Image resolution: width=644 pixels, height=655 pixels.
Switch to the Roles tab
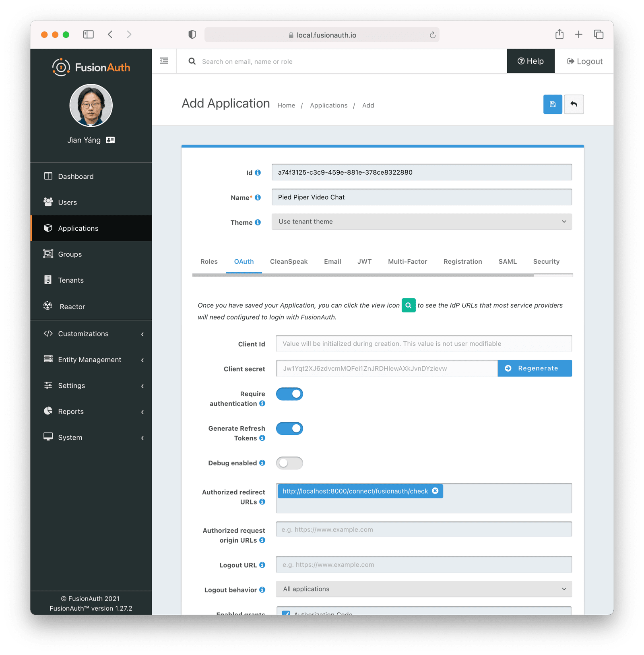[209, 262]
